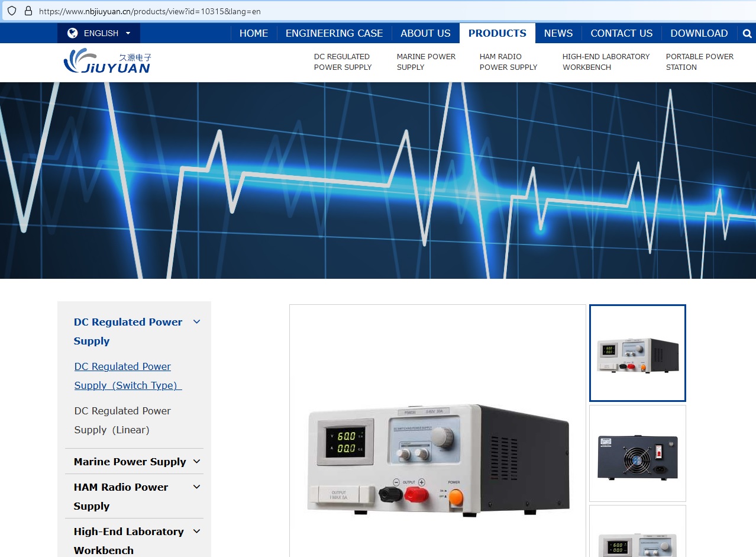Click the browser shield tracking protection icon

pyautogui.click(x=12, y=11)
